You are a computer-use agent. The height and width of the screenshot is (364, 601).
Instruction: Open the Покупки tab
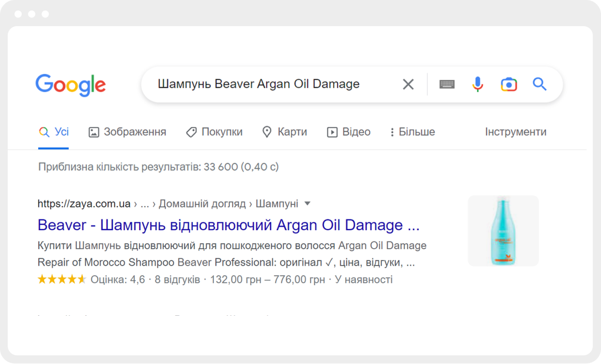click(x=214, y=132)
